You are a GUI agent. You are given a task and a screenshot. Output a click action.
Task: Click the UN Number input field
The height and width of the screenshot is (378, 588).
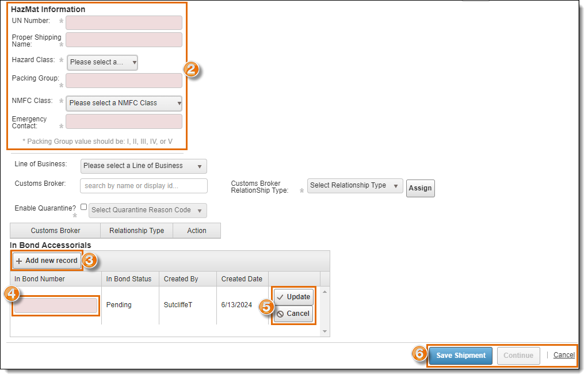click(x=124, y=22)
